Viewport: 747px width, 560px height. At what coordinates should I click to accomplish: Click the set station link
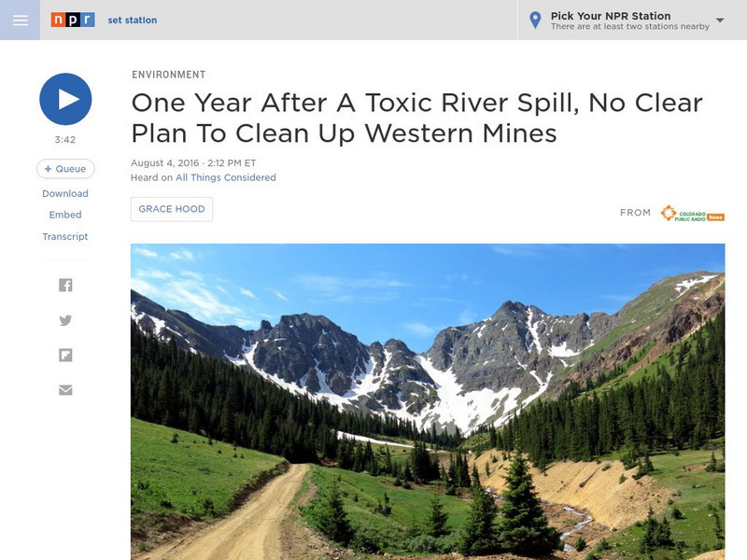coord(133,20)
